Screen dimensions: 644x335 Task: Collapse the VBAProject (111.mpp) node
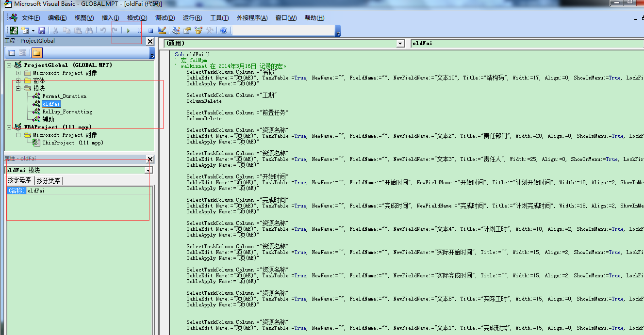(x=9, y=127)
